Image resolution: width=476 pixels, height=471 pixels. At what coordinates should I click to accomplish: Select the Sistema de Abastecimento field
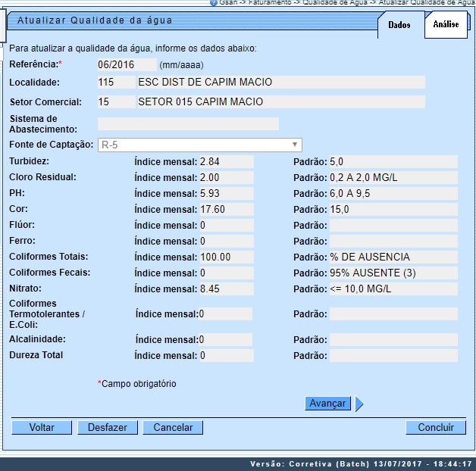point(188,124)
